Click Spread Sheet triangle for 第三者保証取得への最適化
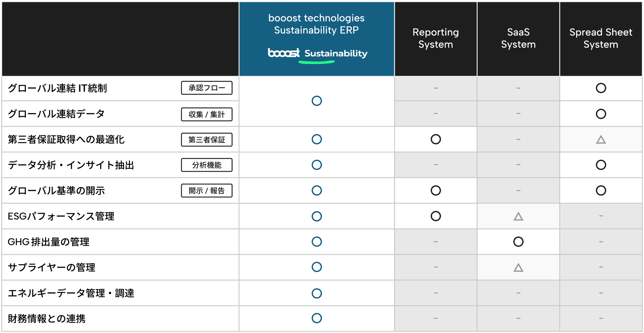Viewport: 644px width, 333px height. [601, 139]
